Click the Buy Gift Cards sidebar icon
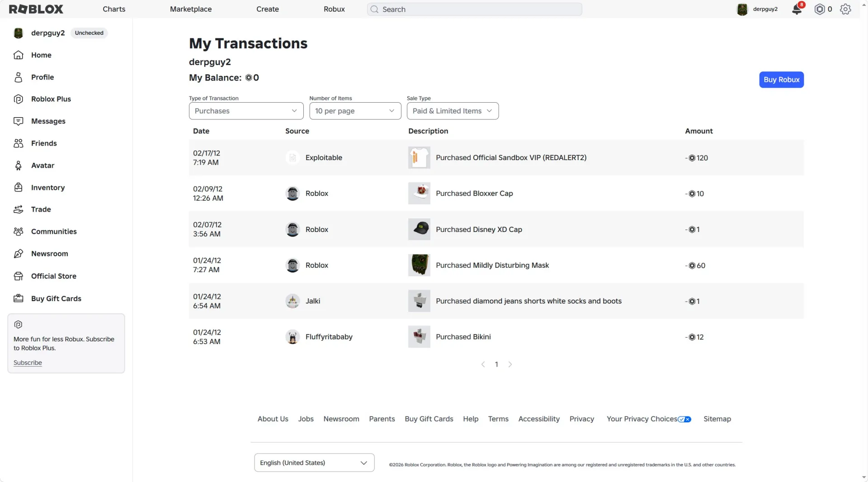The height and width of the screenshot is (482, 868). tap(19, 298)
